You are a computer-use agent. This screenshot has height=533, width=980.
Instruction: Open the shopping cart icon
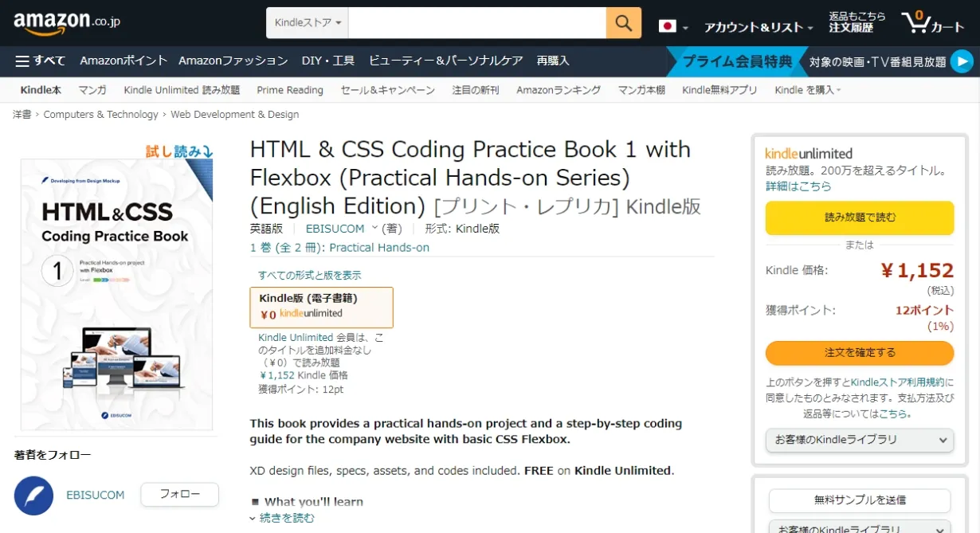click(x=931, y=23)
